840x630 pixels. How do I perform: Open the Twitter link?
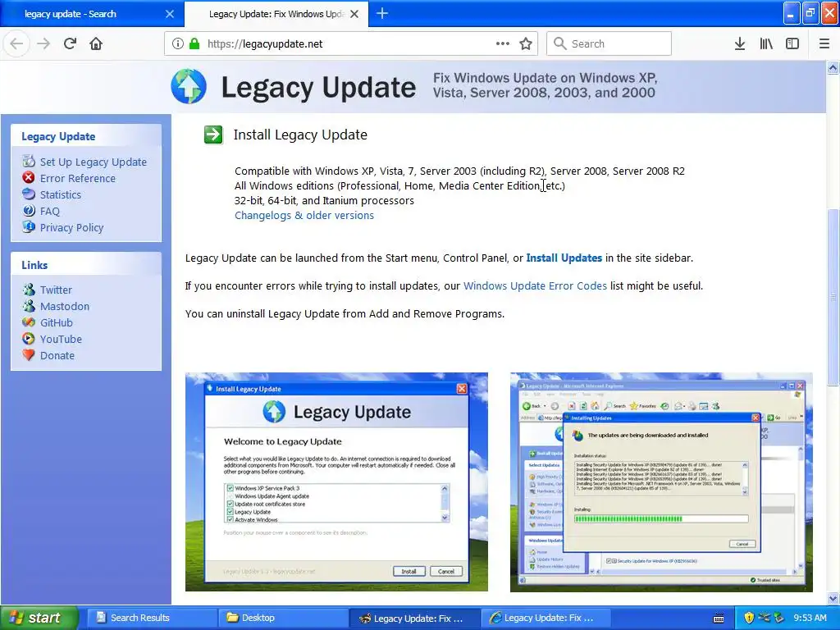click(x=56, y=290)
